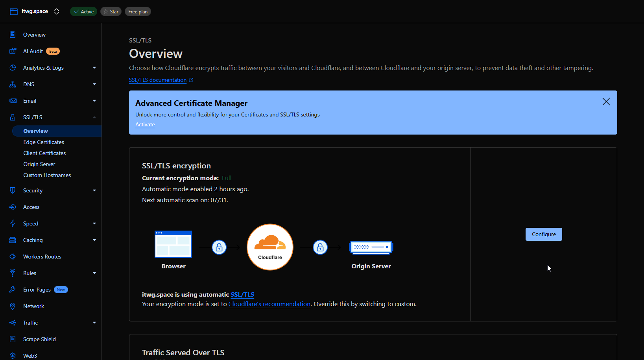Image resolution: width=644 pixels, height=360 pixels.
Task: Click the lock icon between Cloudflare and Origin Server
Action: [320, 247]
